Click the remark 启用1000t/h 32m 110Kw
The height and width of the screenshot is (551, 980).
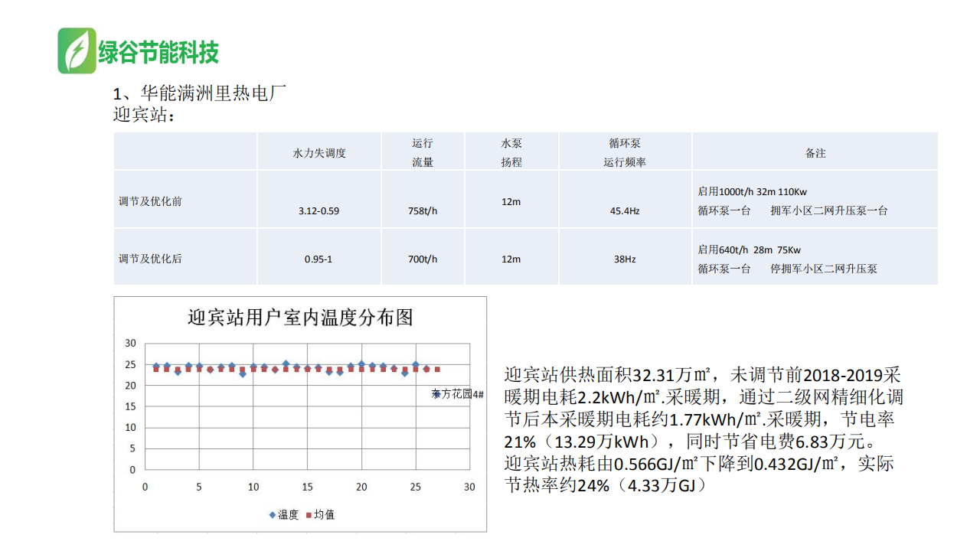tap(752, 191)
